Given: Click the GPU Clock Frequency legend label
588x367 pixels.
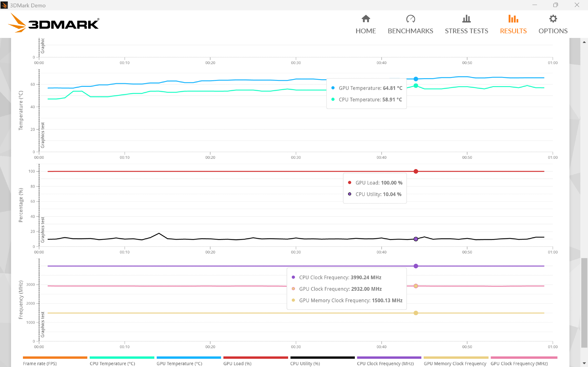Looking at the screenshot, I should [x=519, y=363].
